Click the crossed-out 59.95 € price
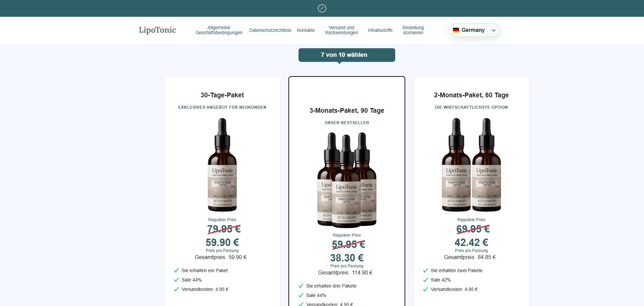Viewport: 644px width, 306px height. click(x=349, y=245)
